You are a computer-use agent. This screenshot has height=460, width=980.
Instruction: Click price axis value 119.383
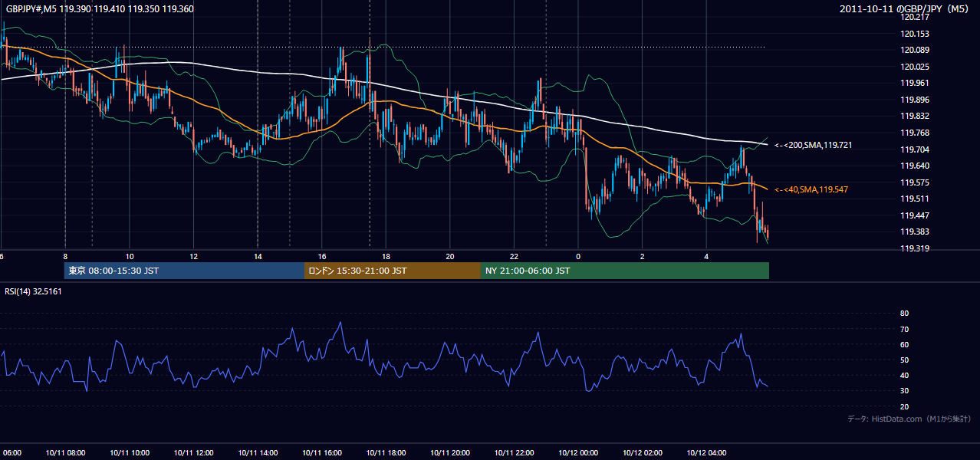(x=916, y=232)
